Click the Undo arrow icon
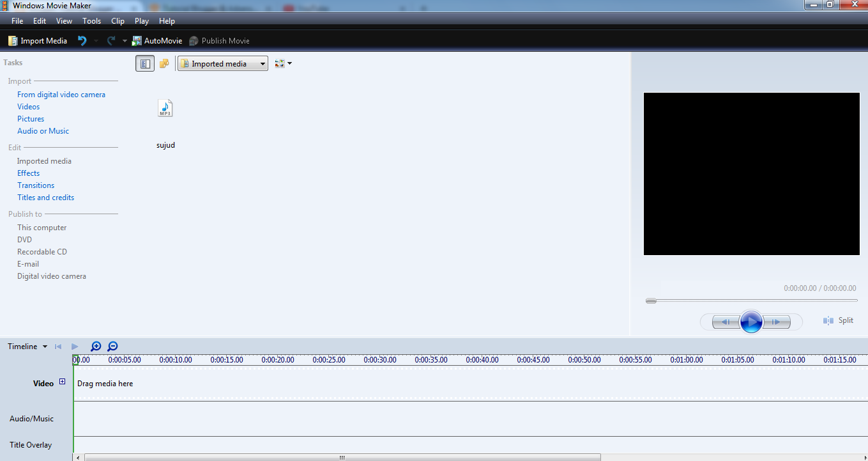Viewport: 868px width, 461px height. click(82, 40)
